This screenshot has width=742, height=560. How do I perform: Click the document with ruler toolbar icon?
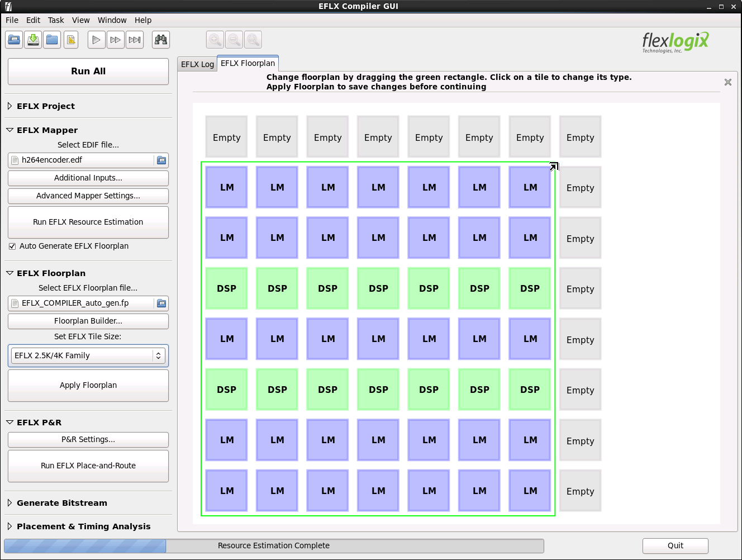pos(71,40)
